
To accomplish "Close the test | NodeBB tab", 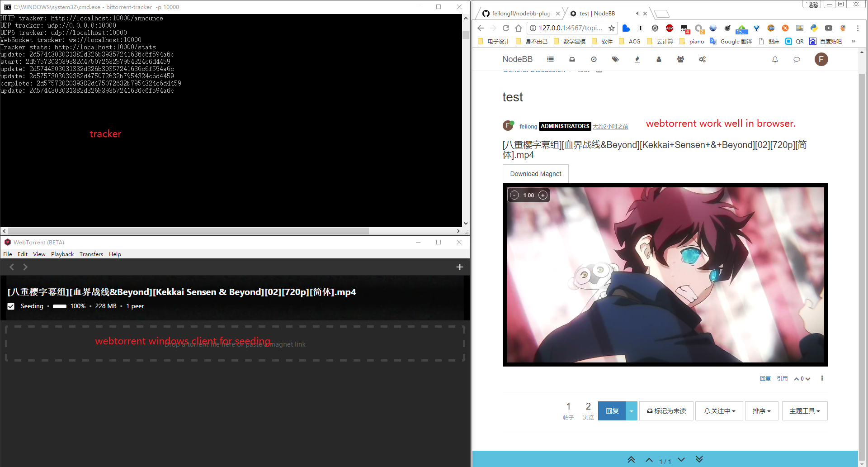I will tap(645, 14).
